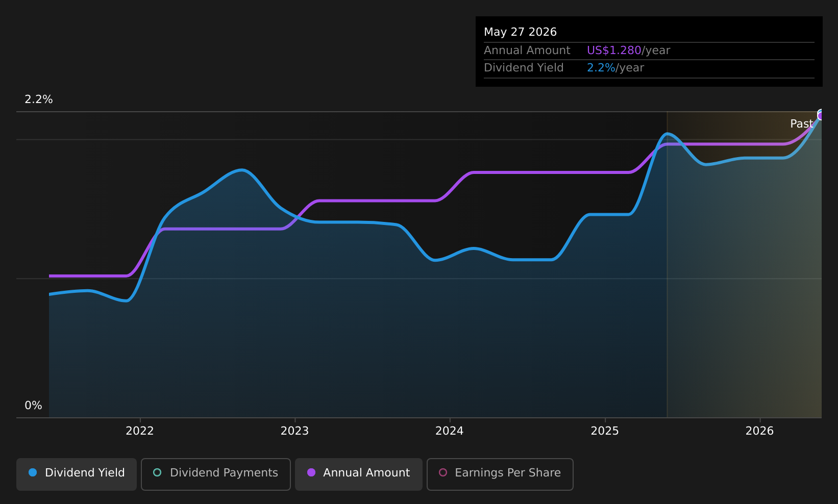This screenshot has height=504, width=838.
Task: Click the 2.2%/year dividend yield value
Action: (x=615, y=68)
